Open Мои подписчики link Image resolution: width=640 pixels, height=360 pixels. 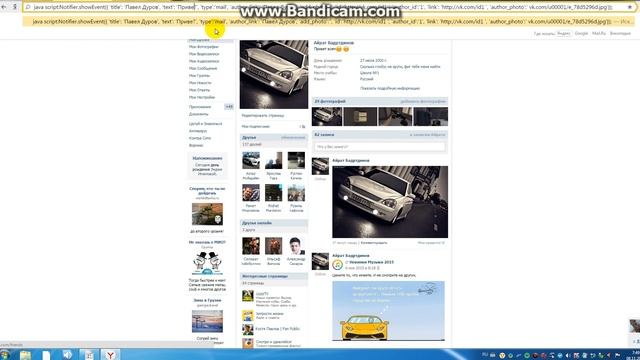(256, 127)
